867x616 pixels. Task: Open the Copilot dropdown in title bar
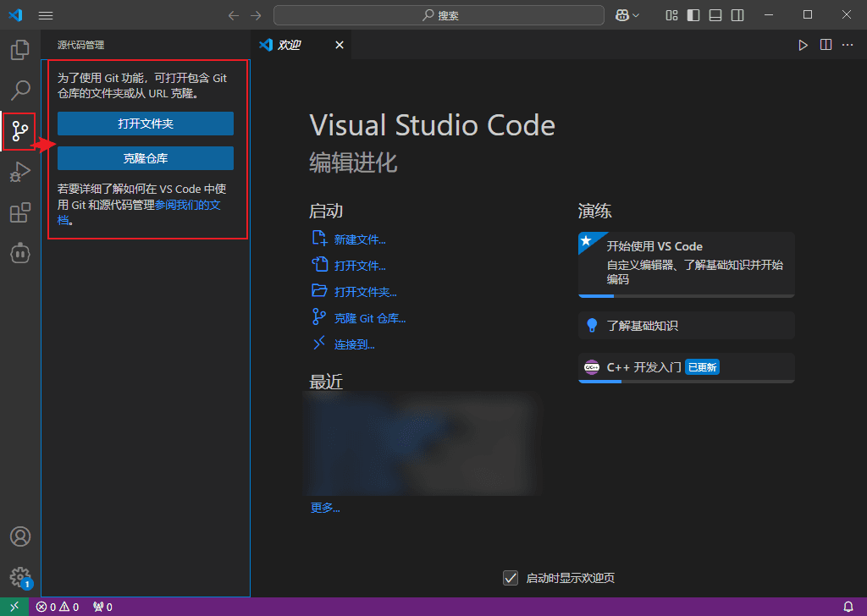click(x=627, y=15)
